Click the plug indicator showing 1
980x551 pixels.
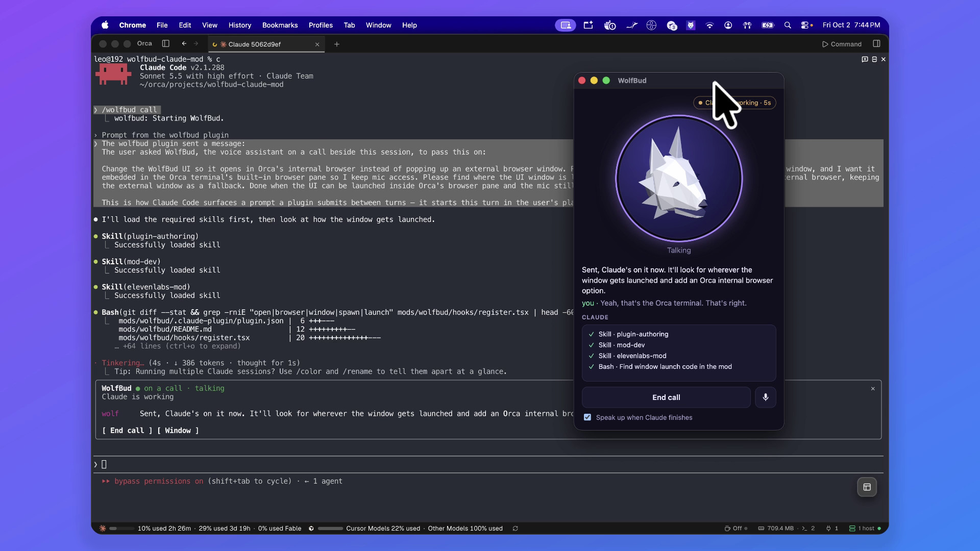pos(832,529)
